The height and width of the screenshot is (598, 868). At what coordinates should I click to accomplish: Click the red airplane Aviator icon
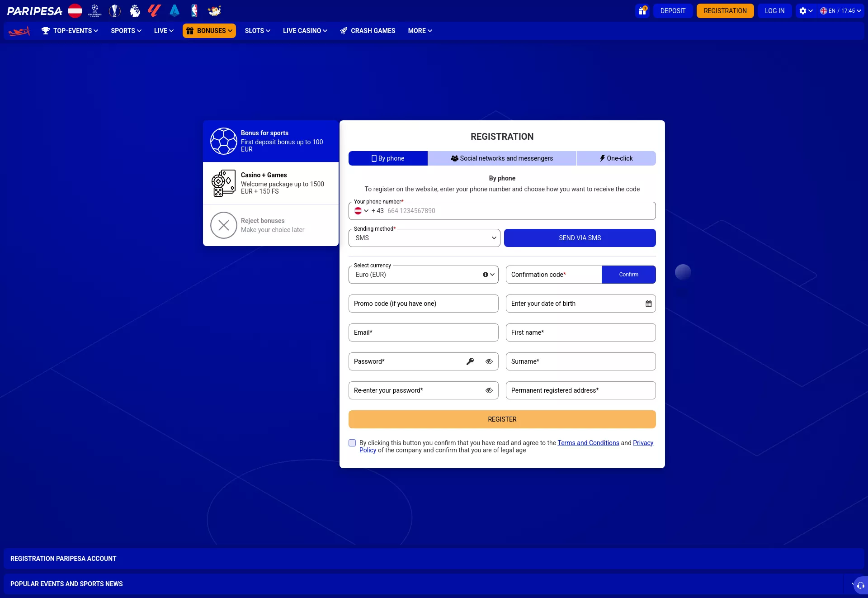click(x=19, y=31)
